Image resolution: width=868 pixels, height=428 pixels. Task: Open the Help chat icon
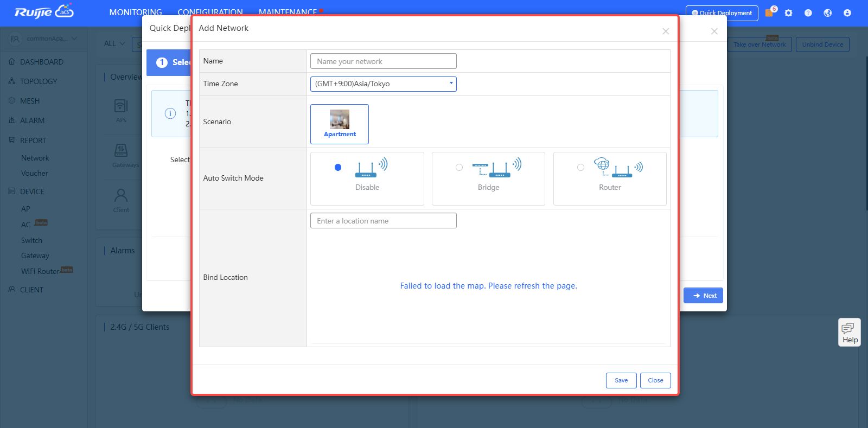[x=849, y=332]
